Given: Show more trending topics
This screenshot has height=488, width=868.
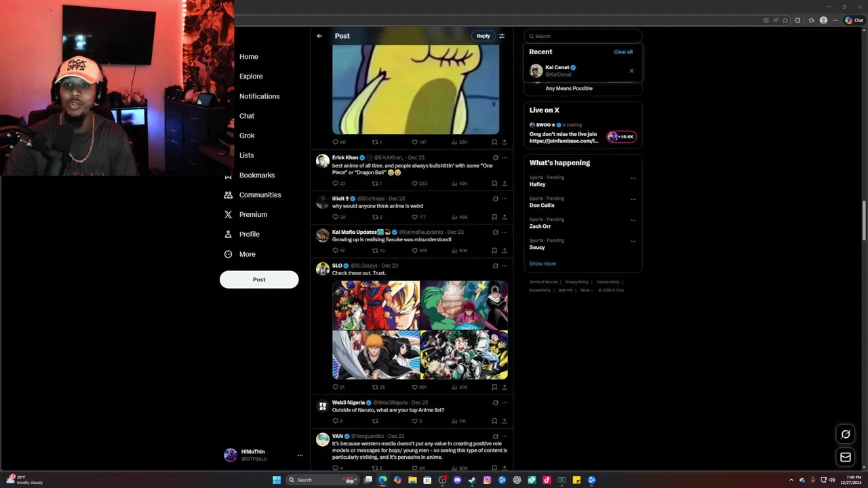Looking at the screenshot, I should 542,264.
